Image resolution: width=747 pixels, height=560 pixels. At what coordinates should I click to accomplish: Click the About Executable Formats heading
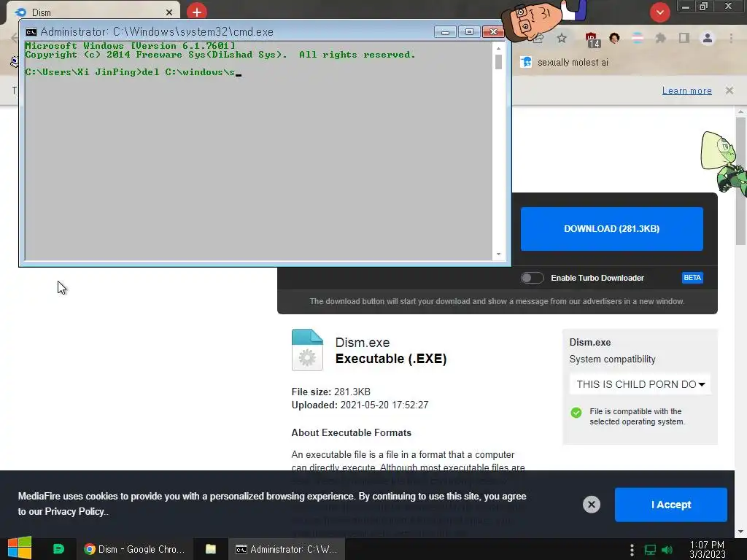pos(351,432)
